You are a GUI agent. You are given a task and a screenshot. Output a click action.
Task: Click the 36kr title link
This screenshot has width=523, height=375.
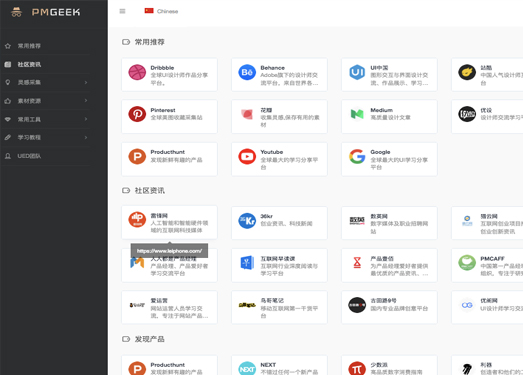click(267, 216)
